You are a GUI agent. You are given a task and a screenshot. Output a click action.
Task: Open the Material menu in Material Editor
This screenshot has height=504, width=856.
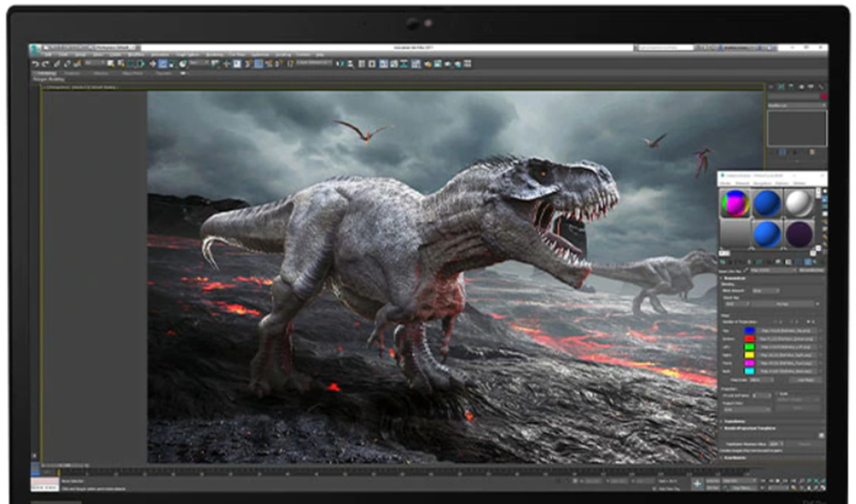(x=743, y=183)
